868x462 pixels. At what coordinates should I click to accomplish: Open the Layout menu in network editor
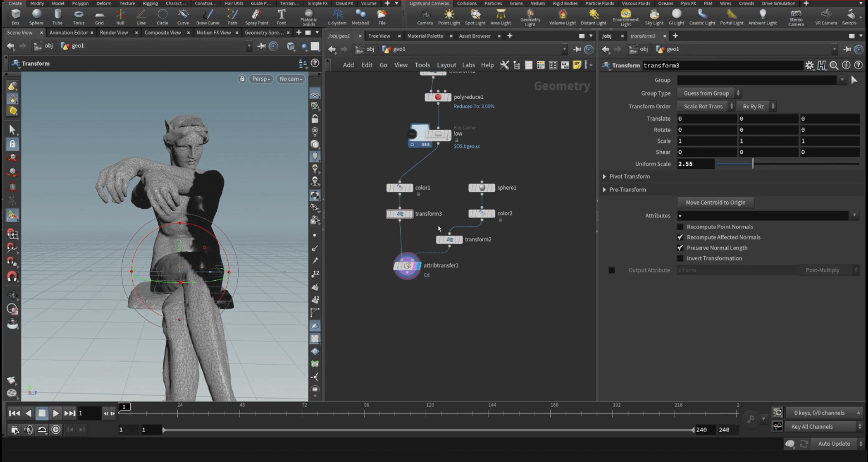click(x=446, y=65)
